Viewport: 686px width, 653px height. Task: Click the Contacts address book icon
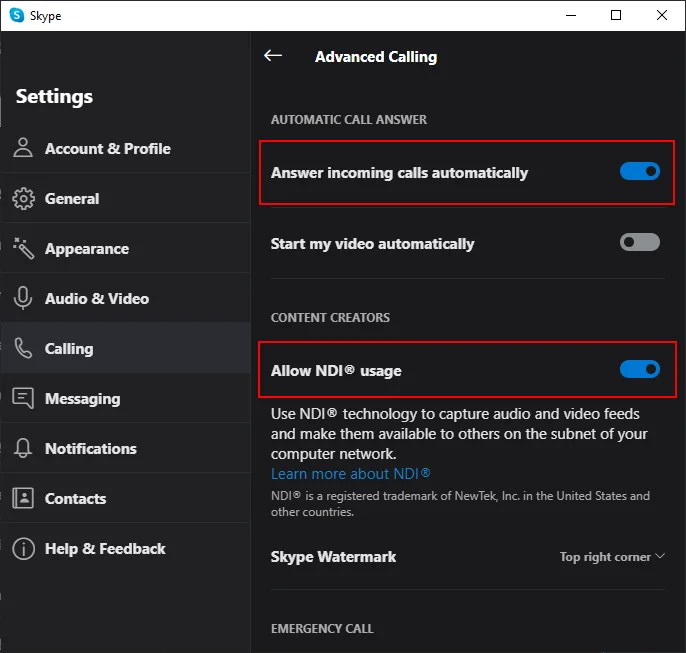coord(23,498)
